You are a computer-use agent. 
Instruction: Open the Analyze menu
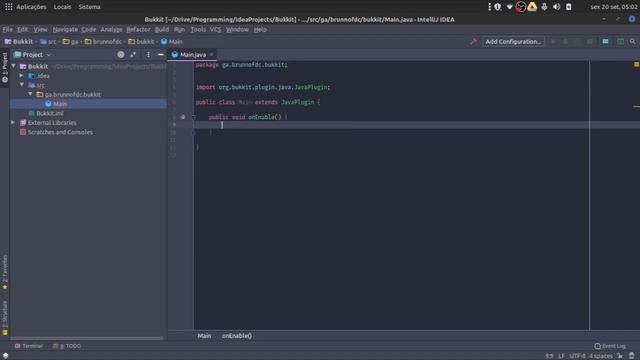pos(111,29)
